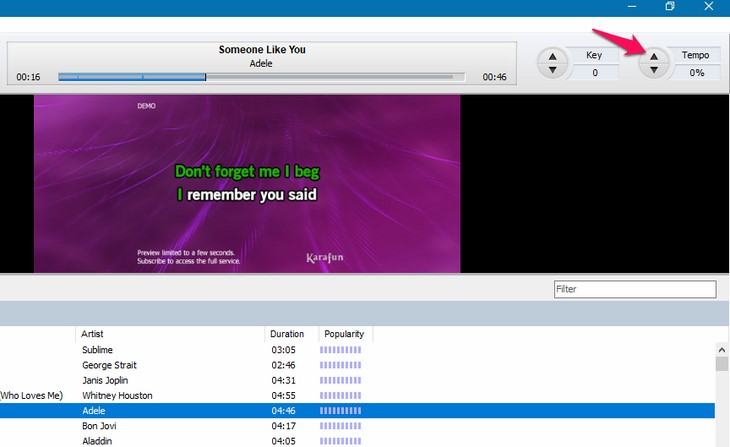Click the song progress bar
Image resolution: width=730 pixels, height=447 pixels.
click(x=261, y=77)
